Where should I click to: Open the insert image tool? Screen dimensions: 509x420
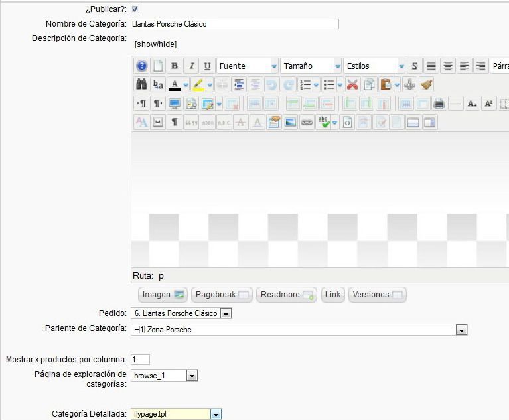290,122
